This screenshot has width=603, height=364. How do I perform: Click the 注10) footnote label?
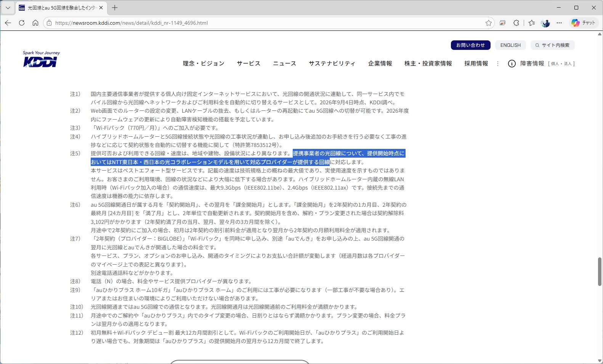coord(77,307)
